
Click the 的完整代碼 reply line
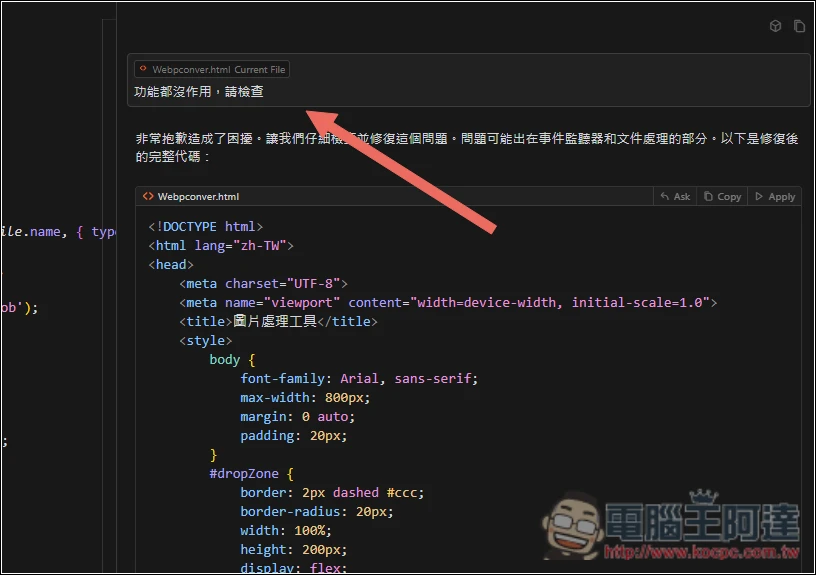pos(173,157)
